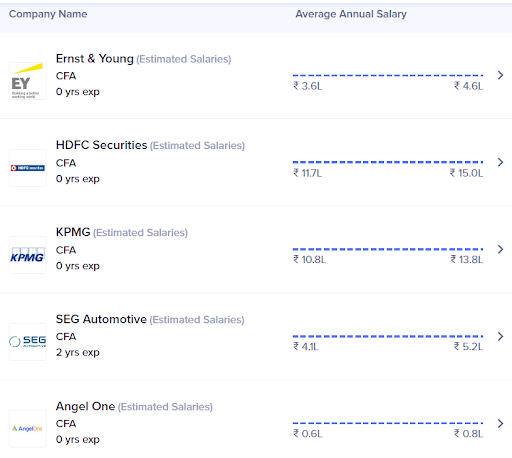Click the Company Name column header
This screenshot has width=512, height=458.
48,14
